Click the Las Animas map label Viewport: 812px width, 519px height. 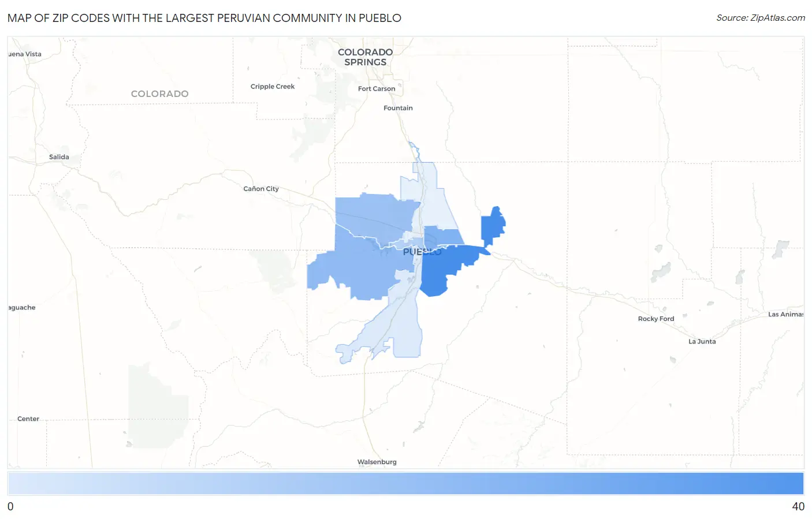(785, 315)
